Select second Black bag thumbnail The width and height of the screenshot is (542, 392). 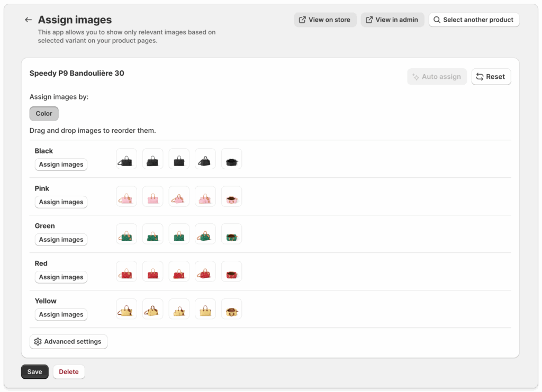coord(153,159)
